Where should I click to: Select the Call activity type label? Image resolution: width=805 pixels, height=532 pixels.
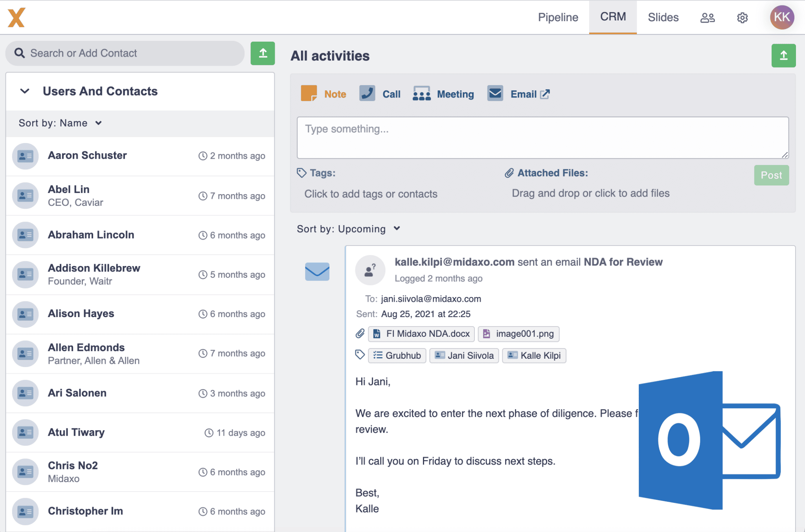coord(391,94)
